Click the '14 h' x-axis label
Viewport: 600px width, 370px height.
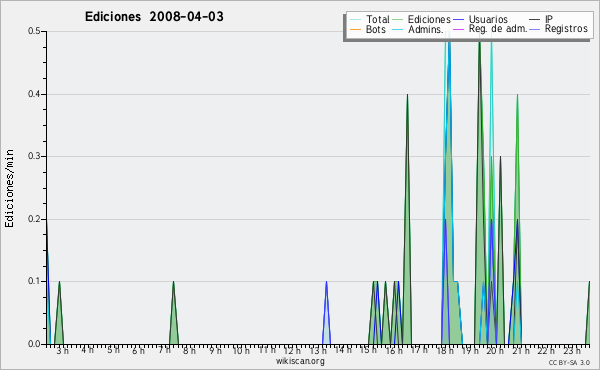343,350
